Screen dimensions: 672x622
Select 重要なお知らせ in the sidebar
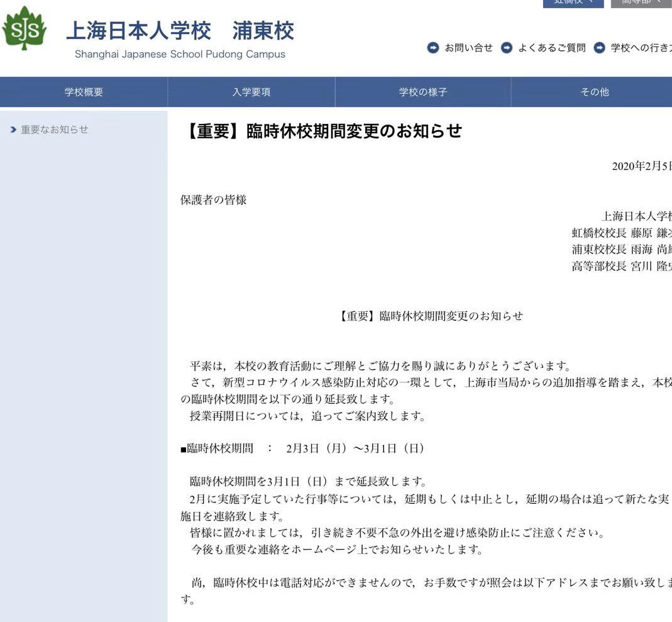pos(55,130)
